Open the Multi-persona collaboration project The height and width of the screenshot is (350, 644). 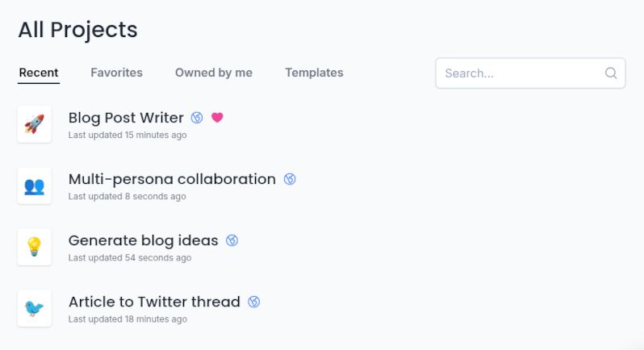coord(172,179)
